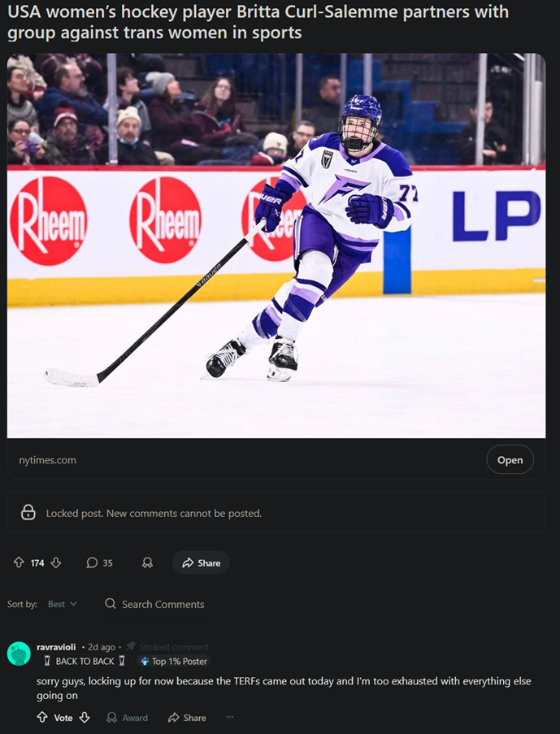Open more options on ravravioli's comment
This screenshot has height=734, width=560.
pos(229,718)
